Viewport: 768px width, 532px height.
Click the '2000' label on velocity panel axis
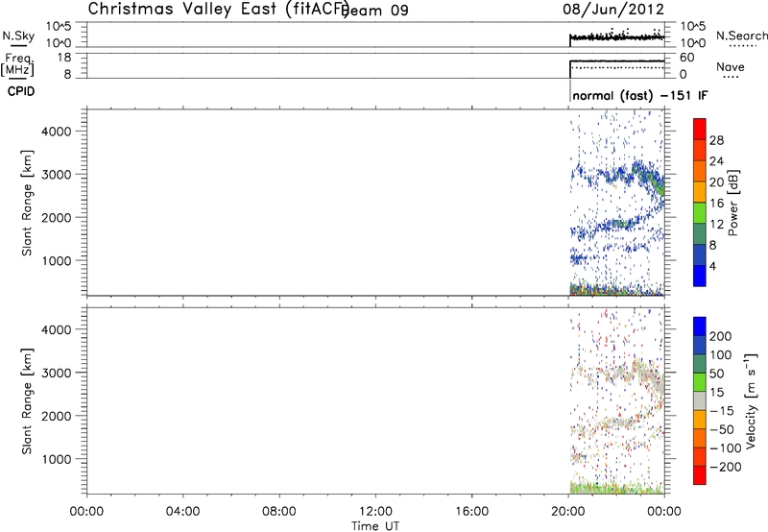tap(57, 416)
